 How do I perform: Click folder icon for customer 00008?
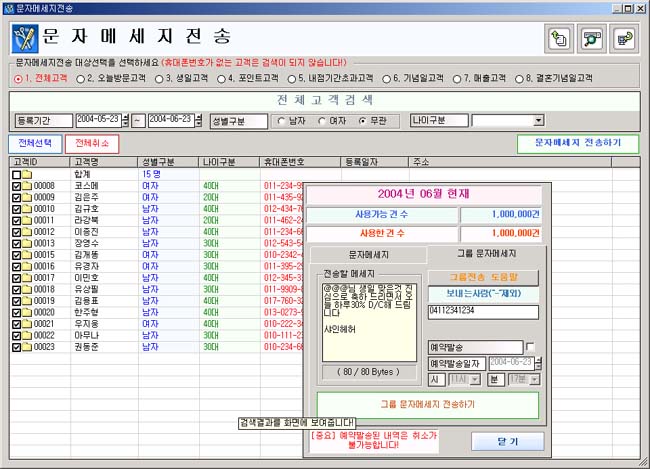[27, 186]
